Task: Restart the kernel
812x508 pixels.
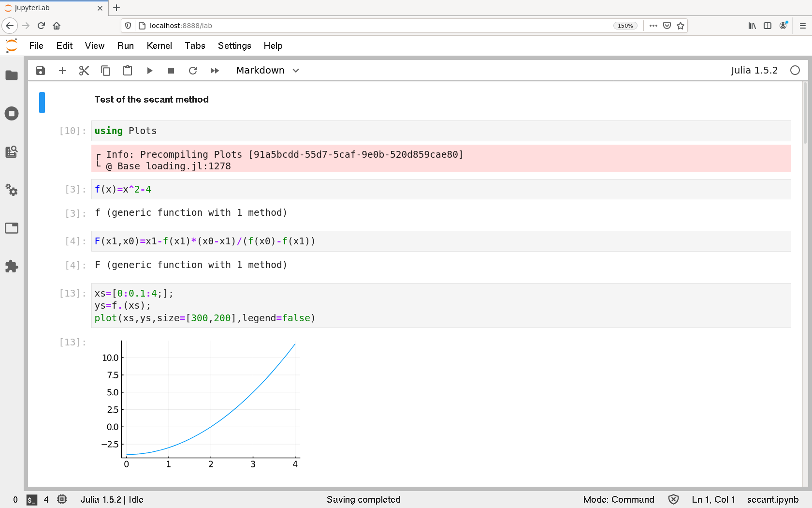Action: click(193, 71)
